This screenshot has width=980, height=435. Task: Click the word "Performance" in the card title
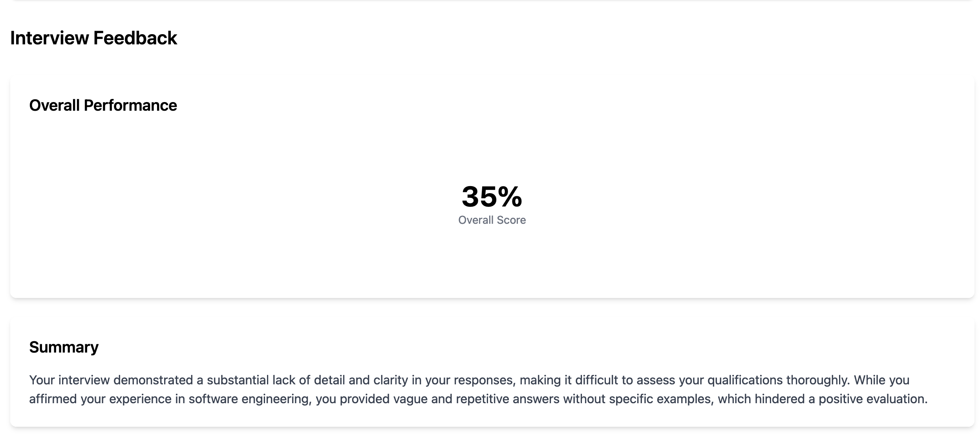[130, 105]
